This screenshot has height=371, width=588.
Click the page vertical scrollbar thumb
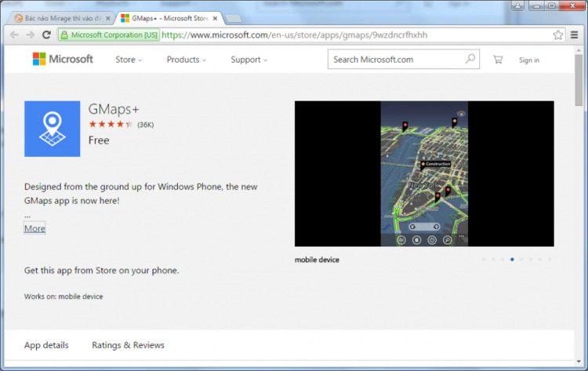coord(579,80)
